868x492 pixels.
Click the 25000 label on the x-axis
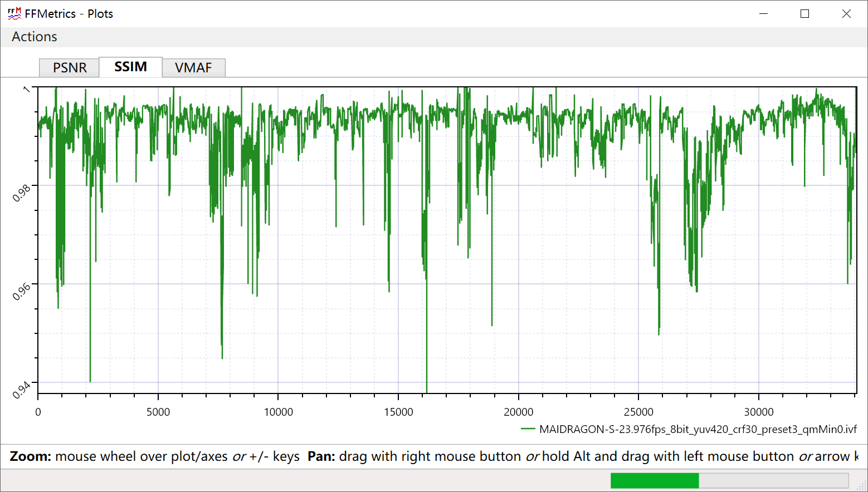(x=638, y=412)
